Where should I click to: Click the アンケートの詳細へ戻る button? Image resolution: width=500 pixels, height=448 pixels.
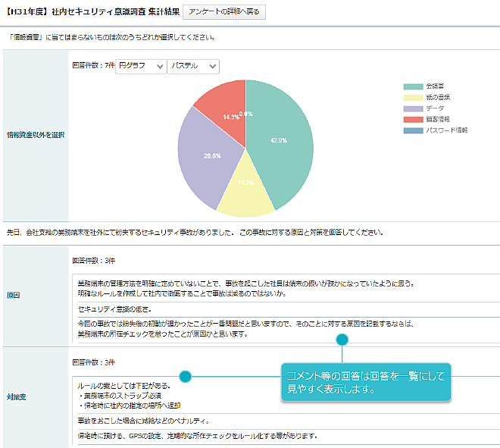pos(223,13)
